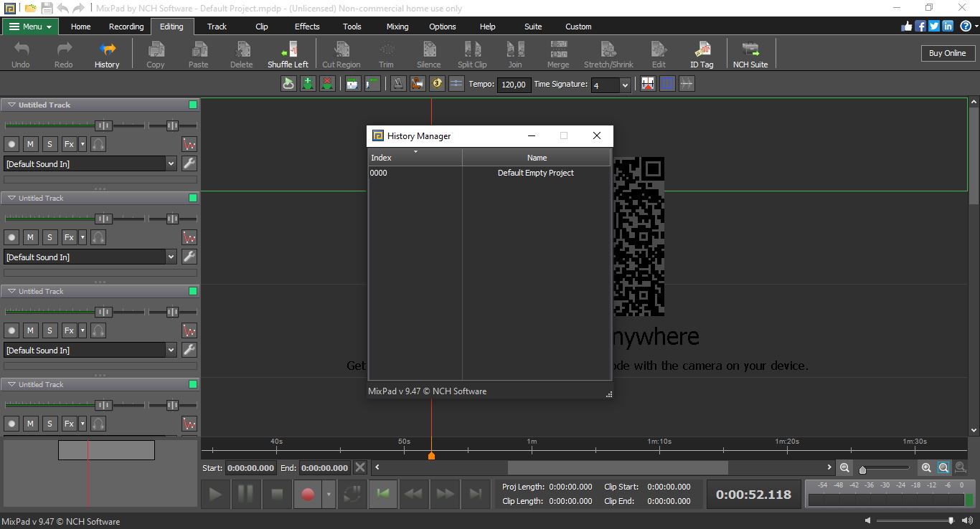Start playback with the Play button

[215, 494]
